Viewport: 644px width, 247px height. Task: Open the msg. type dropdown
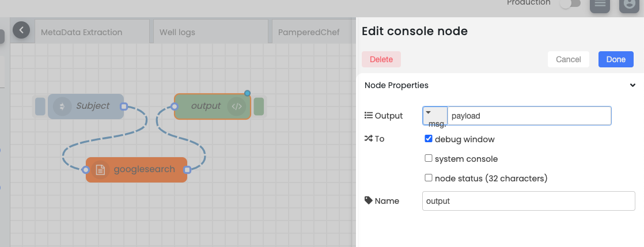(435, 116)
